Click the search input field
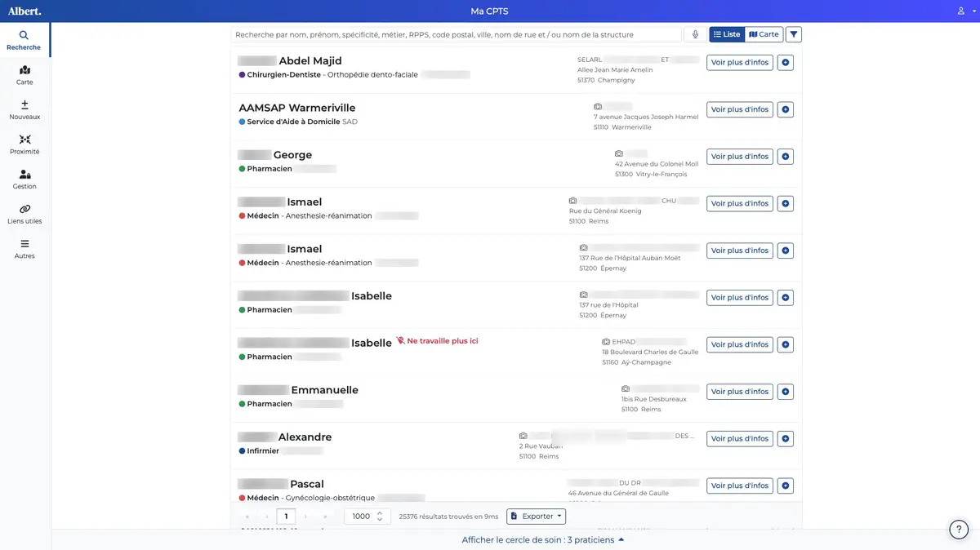The width and height of the screenshot is (980, 550). point(456,34)
